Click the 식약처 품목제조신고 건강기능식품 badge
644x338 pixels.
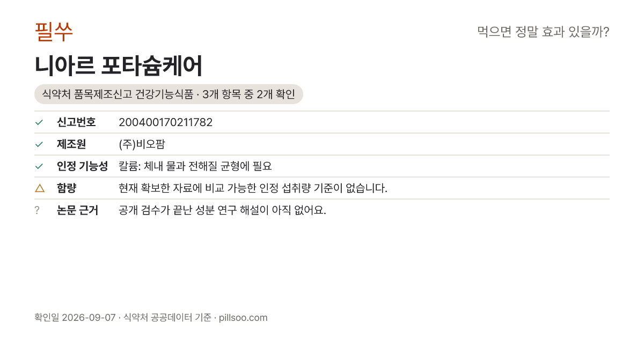tap(169, 94)
